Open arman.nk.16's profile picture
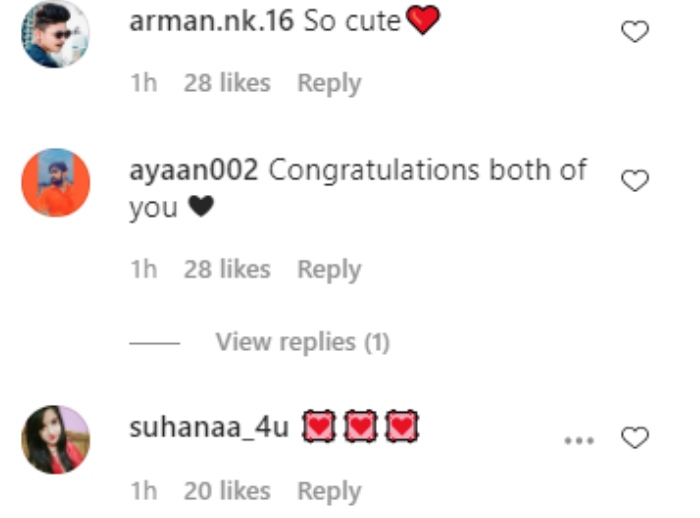The width and height of the screenshot is (700, 518). click(x=56, y=34)
